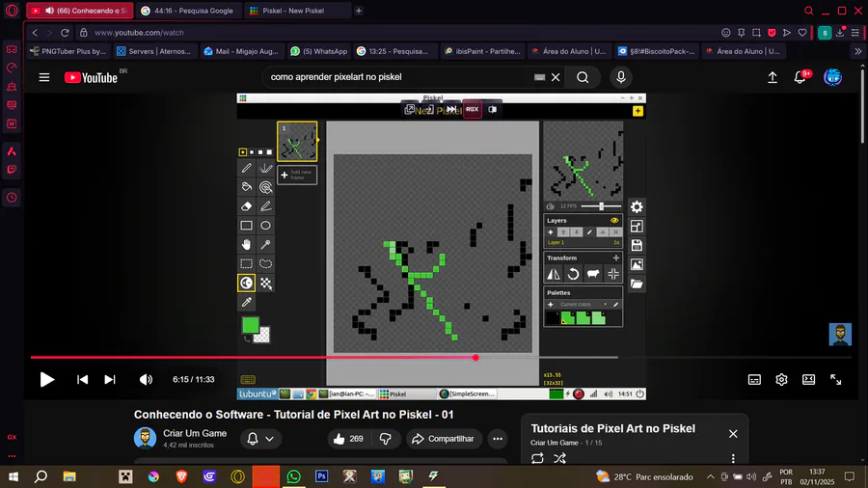Skip to the previous video in playlist
868x488 pixels.
click(82, 380)
